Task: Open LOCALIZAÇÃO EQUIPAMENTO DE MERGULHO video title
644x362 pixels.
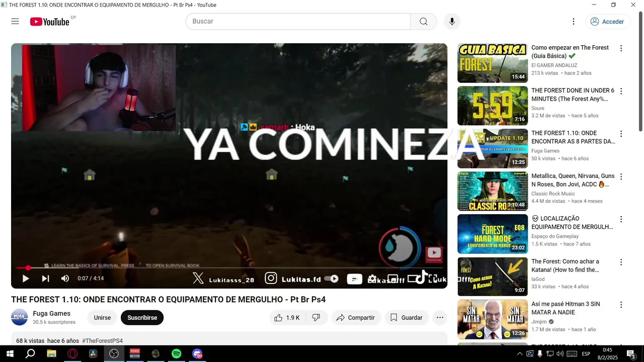Action: [x=572, y=223]
